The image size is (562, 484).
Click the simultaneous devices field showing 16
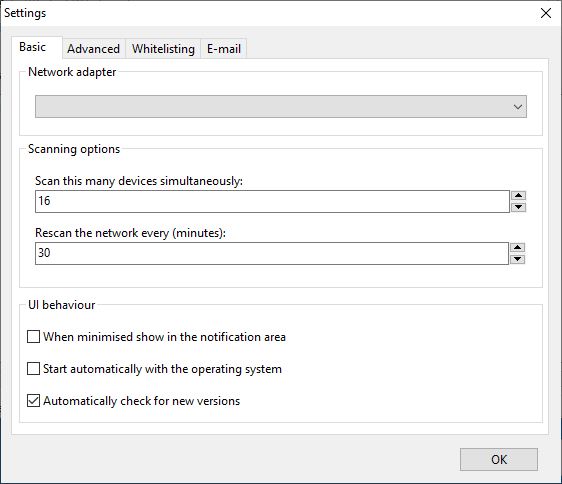(x=272, y=201)
